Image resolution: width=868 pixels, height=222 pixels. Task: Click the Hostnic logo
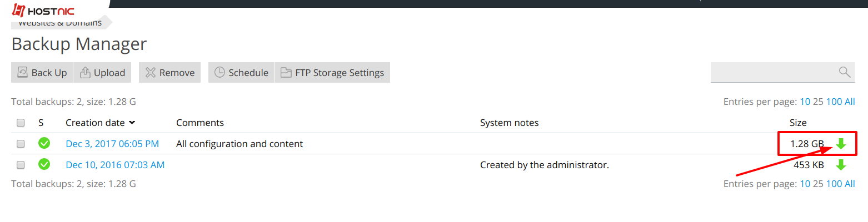tap(43, 11)
